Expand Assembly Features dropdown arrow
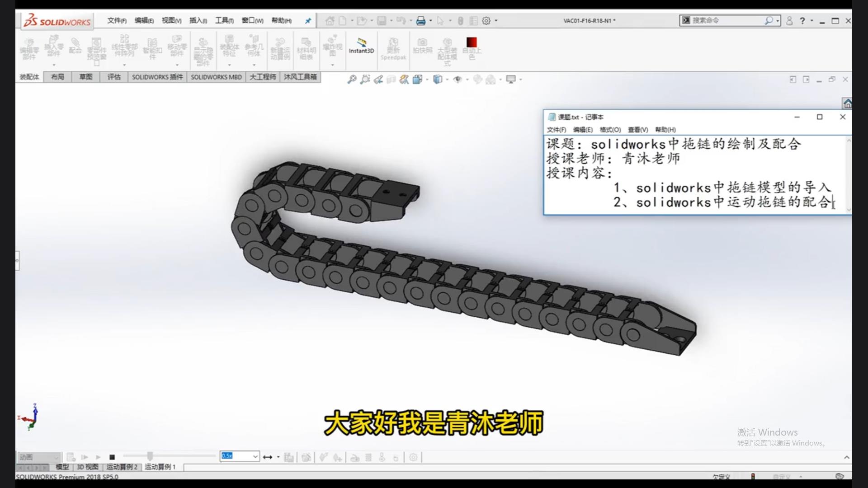This screenshot has width=868, height=488. click(x=229, y=65)
